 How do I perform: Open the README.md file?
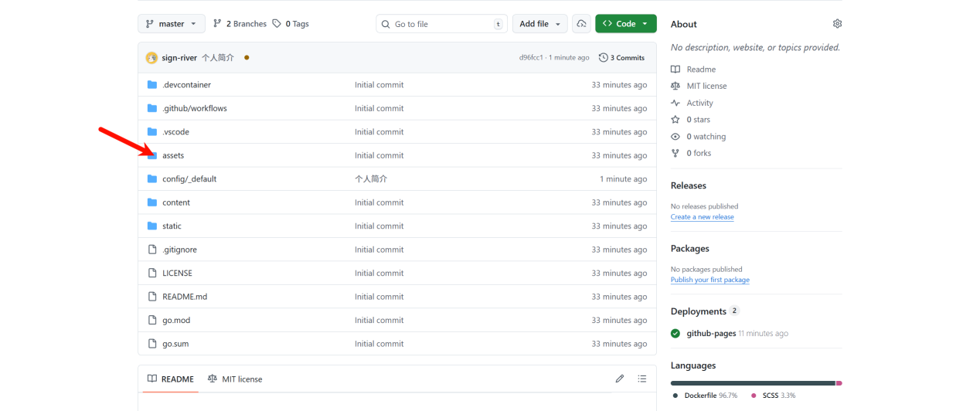tap(185, 297)
